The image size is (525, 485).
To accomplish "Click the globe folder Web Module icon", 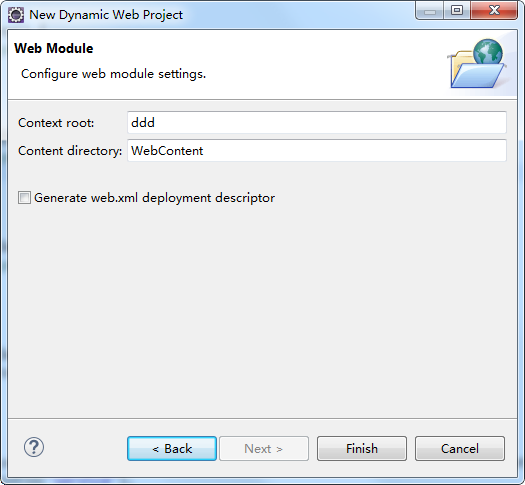I will pyautogui.click(x=477, y=64).
